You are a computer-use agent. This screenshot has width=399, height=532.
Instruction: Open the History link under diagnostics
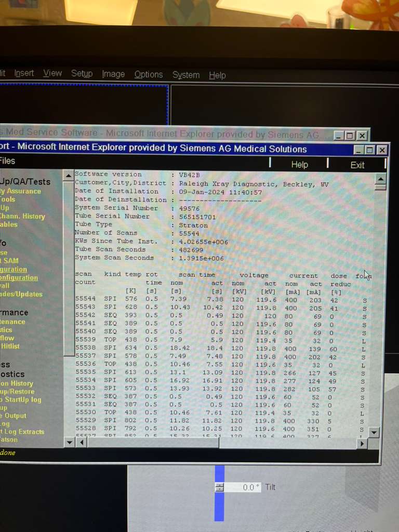[17, 383]
